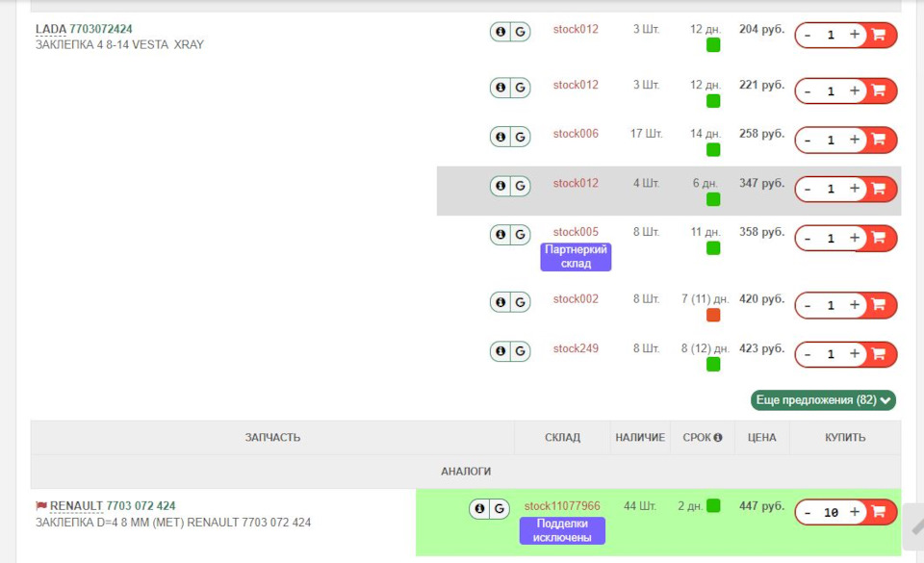Open info icon for the stock002 offer
The height and width of the screenshot is (563, 924).
500,302
